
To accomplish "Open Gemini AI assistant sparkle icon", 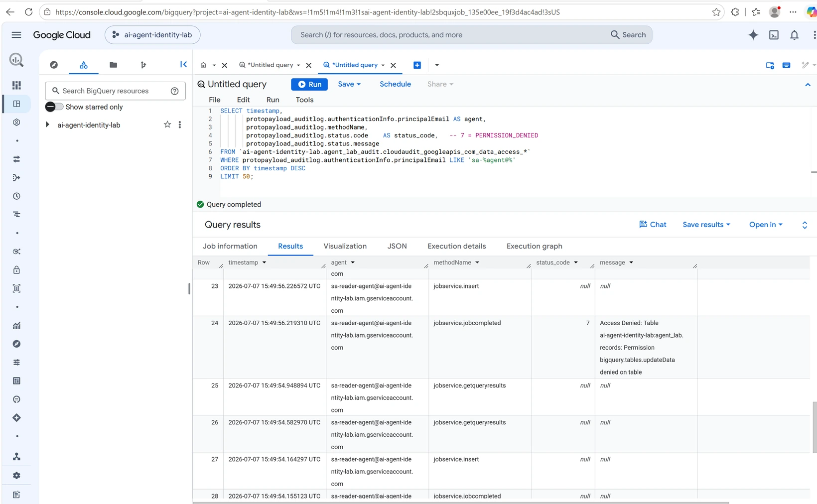I will (753, 35).
